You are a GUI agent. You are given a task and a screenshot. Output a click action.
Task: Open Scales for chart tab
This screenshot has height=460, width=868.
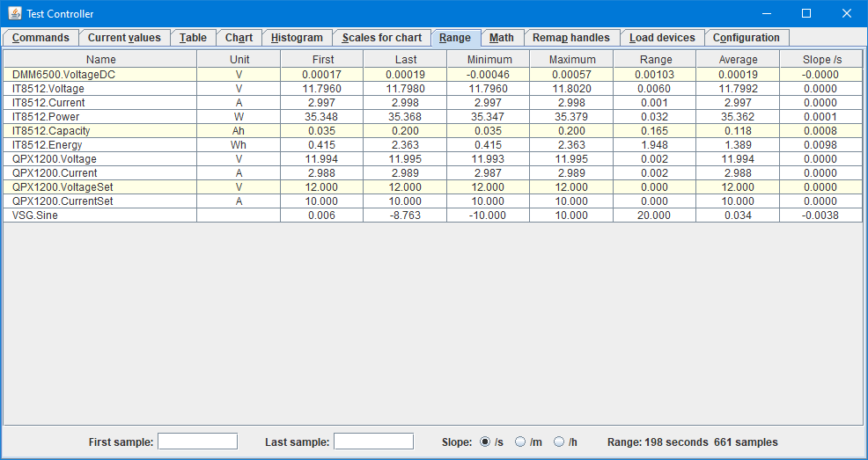click(381, 38)
